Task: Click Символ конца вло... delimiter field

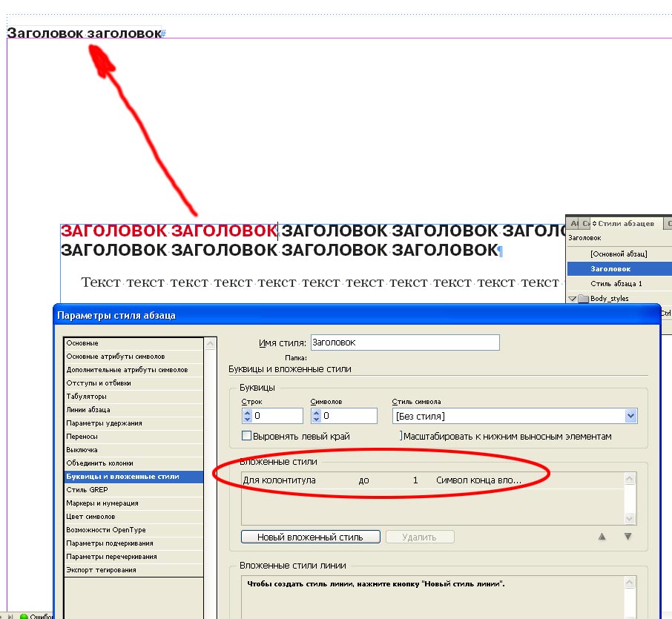Action: pyautogui.click(x=478, y=480)
